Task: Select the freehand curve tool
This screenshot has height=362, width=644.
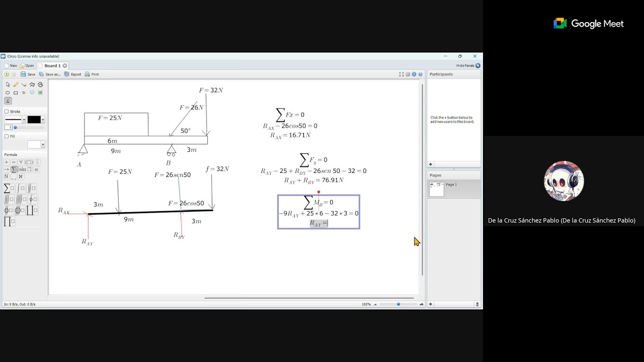Action: [x=40, y=84]
